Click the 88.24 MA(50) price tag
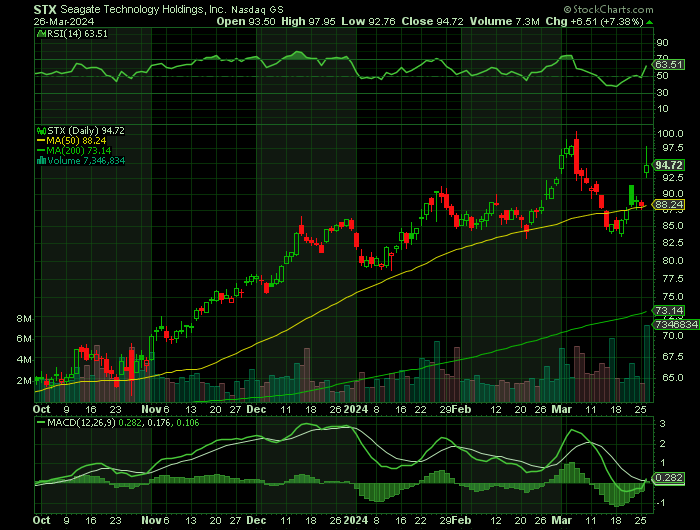The image size is (700, 530). pyautogui.click(x=668, y=205)
